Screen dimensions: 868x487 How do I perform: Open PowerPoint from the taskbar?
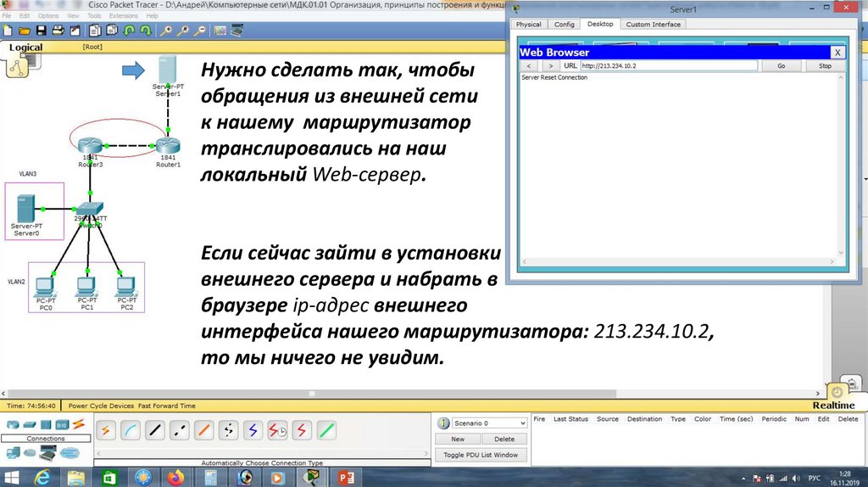coord(346,477)
